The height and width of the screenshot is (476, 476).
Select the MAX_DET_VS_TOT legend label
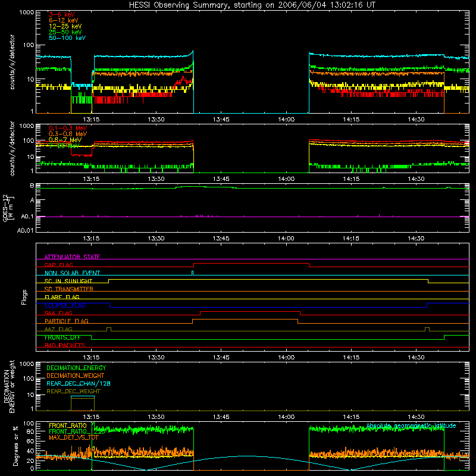(73, 437)
